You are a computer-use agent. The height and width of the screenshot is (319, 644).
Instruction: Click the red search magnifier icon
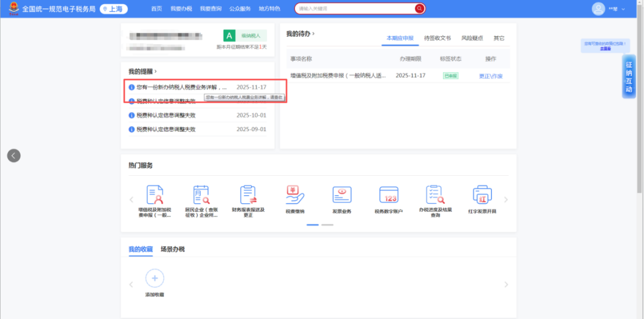point(419,9)
